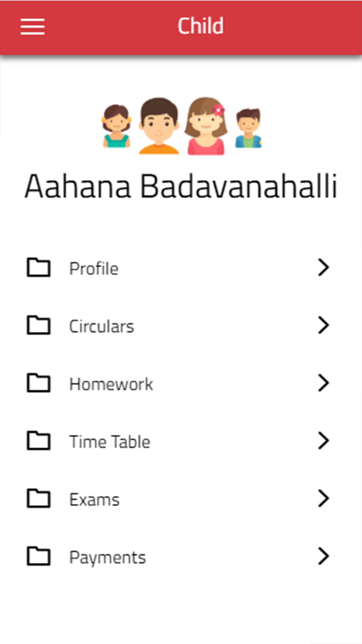Click the folder icon beside Exams
Image resolution: width=362 pixels, height=644 pixels.
pos(38,498)
